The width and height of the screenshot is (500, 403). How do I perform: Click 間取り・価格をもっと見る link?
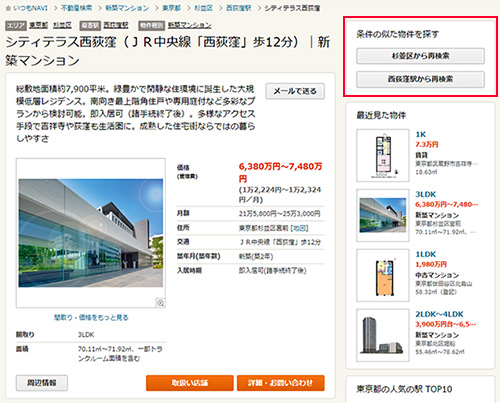pos(91,317)
